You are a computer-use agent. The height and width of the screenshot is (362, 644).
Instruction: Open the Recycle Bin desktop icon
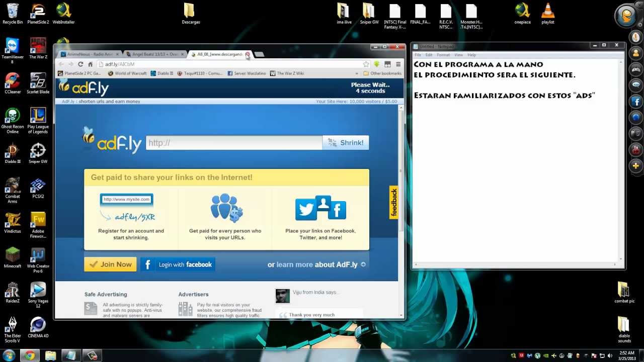(x=13, y=14)
